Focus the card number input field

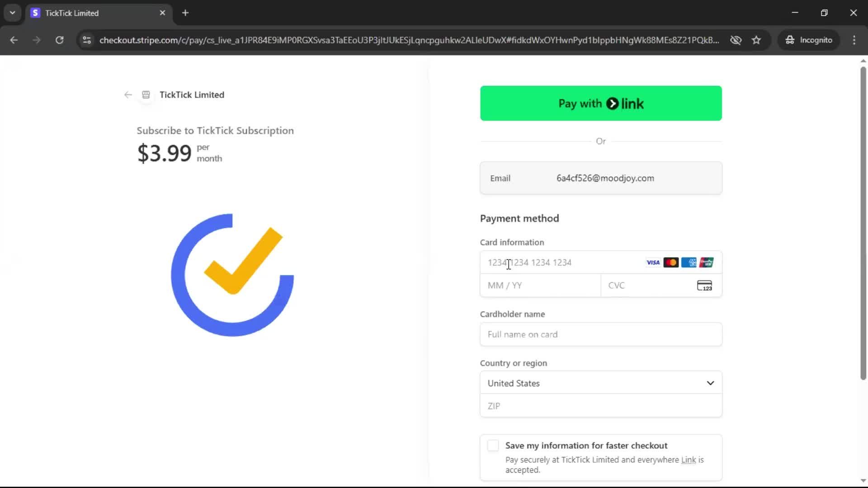point(561,263)
